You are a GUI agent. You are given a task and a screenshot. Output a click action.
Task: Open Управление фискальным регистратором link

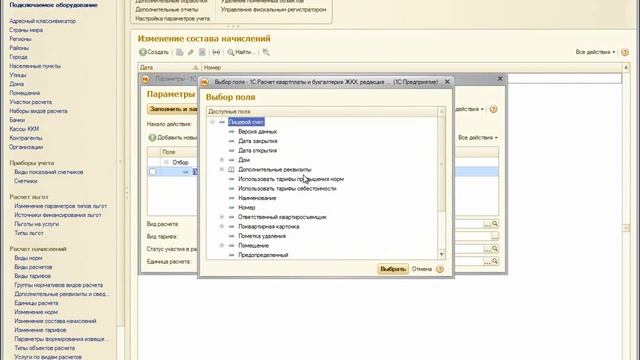[x=273, y=9]
